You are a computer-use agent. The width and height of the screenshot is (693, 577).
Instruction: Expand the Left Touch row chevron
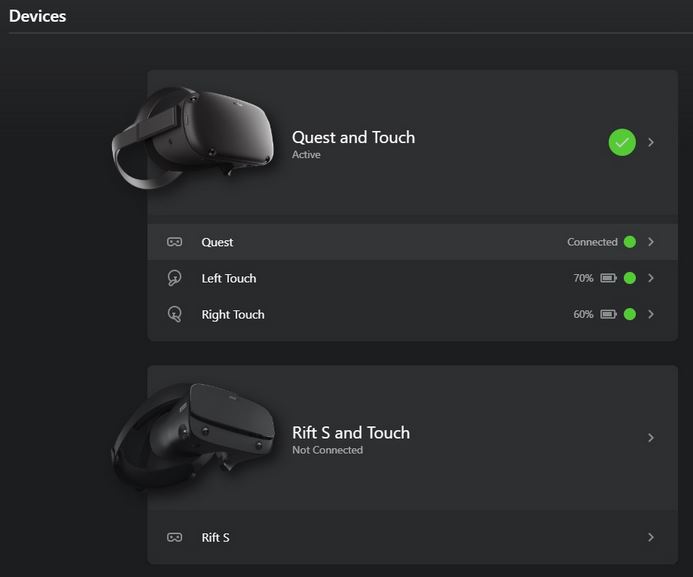click(x=651, y=278)
